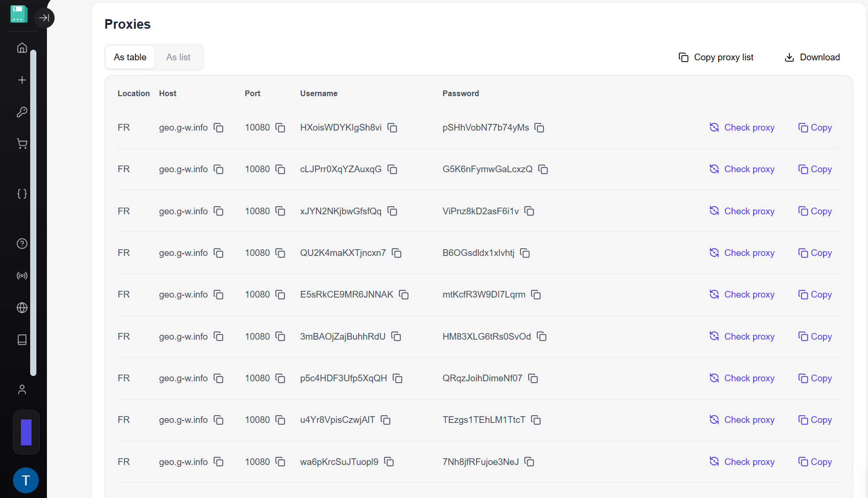Switch to the As list tab
Viewport: 868px width, 498px height.
point(178,57)
